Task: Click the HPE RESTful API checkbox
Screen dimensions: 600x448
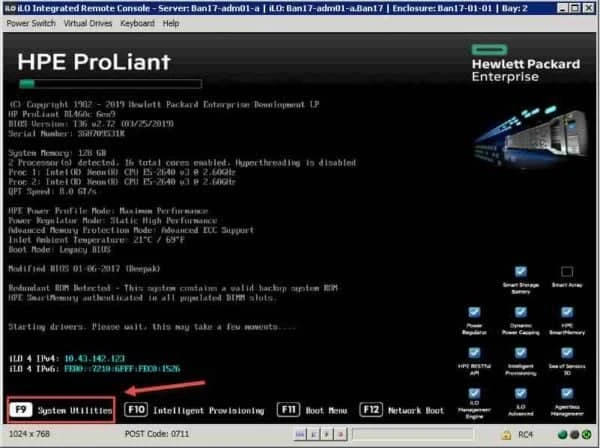Action: pyautogui.click(x=474, y=353)
